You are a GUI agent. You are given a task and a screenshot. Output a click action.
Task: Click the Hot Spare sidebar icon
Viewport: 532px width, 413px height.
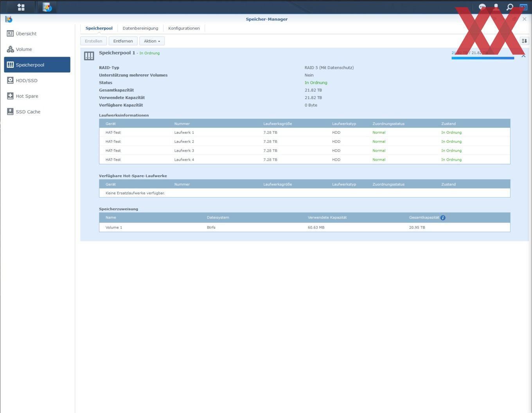(x=11, y=96)
